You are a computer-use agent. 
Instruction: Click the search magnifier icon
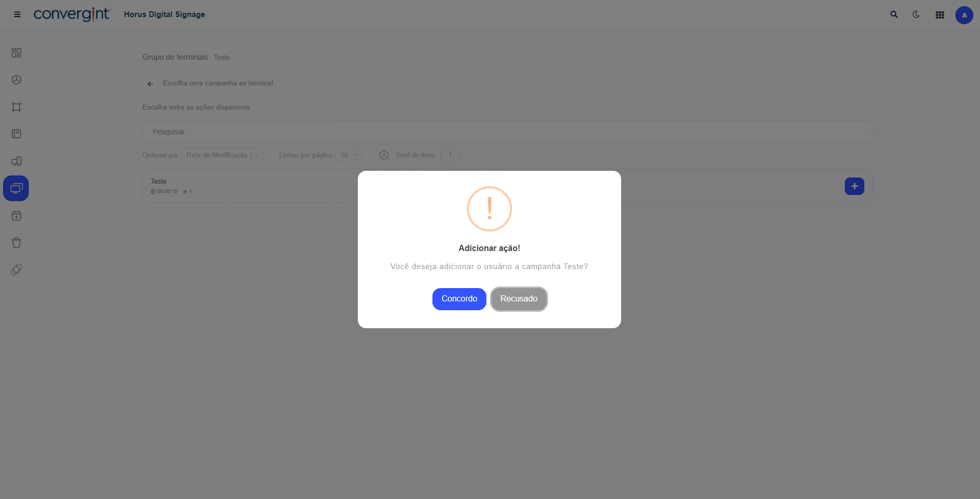pos(894,14)
